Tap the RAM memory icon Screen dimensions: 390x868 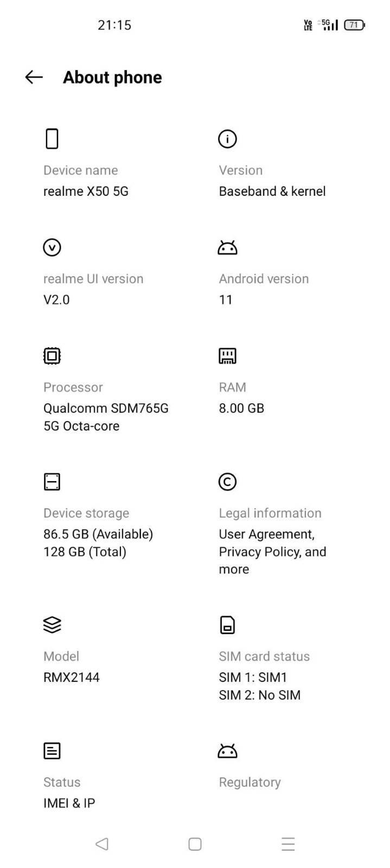pos(227,356)
